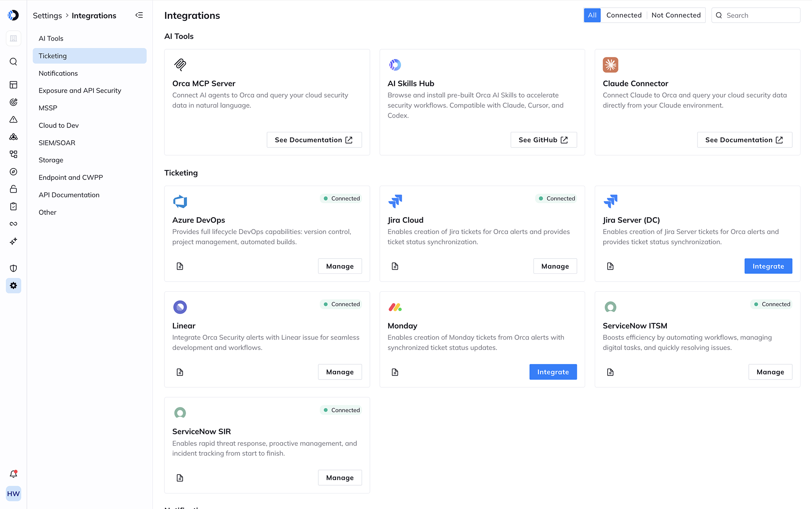Collapse the settings sidebar panel

(x=139, y=15)
